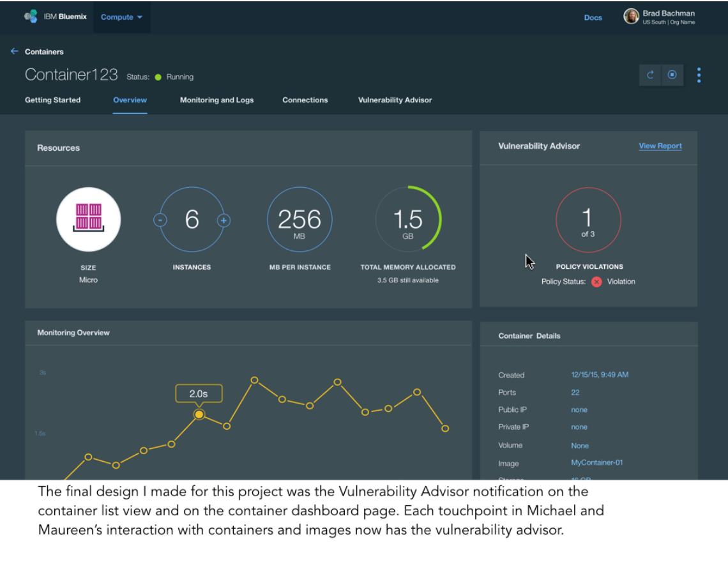Viewport: 728px width, 562px height.
Task: Click the restart container icon
Action: 650,75
